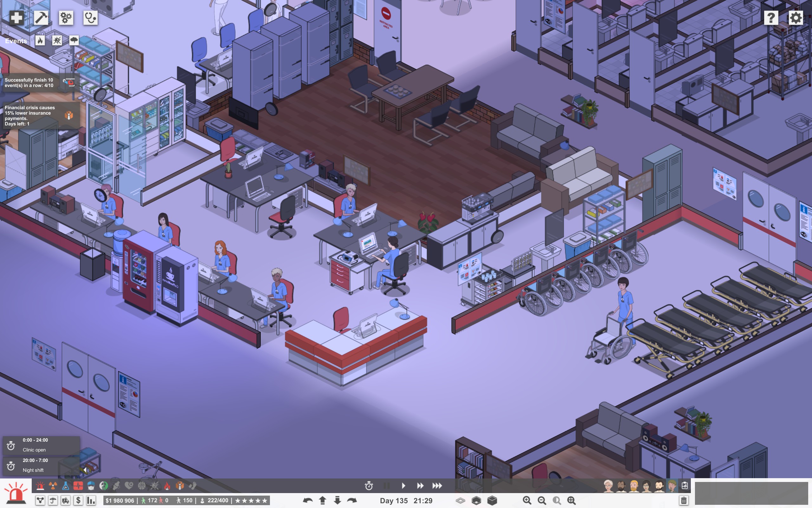Zoom out with the minus magnifier
812x508 pixels.
(x=541, y=501)
